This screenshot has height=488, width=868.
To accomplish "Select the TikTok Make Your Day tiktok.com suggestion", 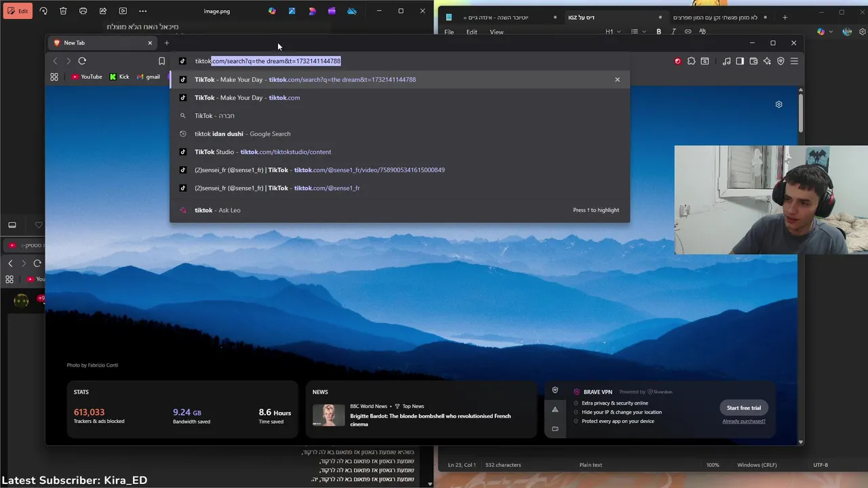I will (x=399, y=98).
